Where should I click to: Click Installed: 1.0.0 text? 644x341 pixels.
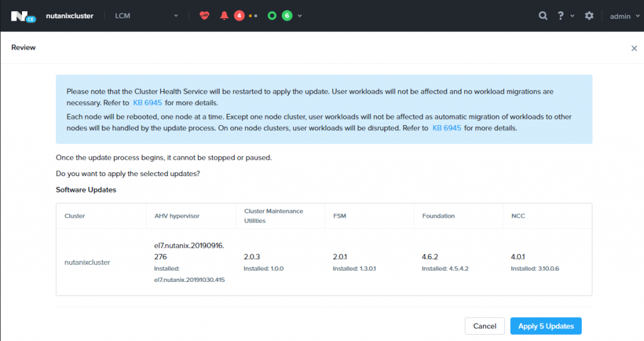pos(264,268)
